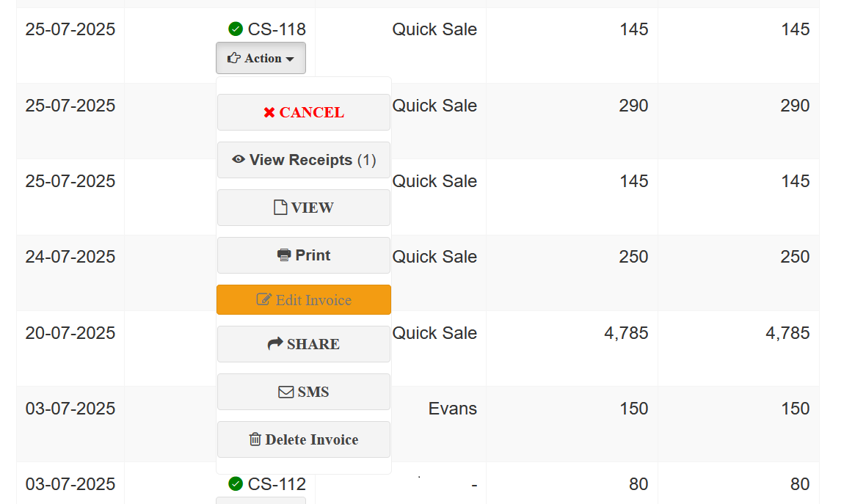Viewport: 855px width, 504px height.
Task: Click the envelope icon for SMS
Action: point(286,392)
